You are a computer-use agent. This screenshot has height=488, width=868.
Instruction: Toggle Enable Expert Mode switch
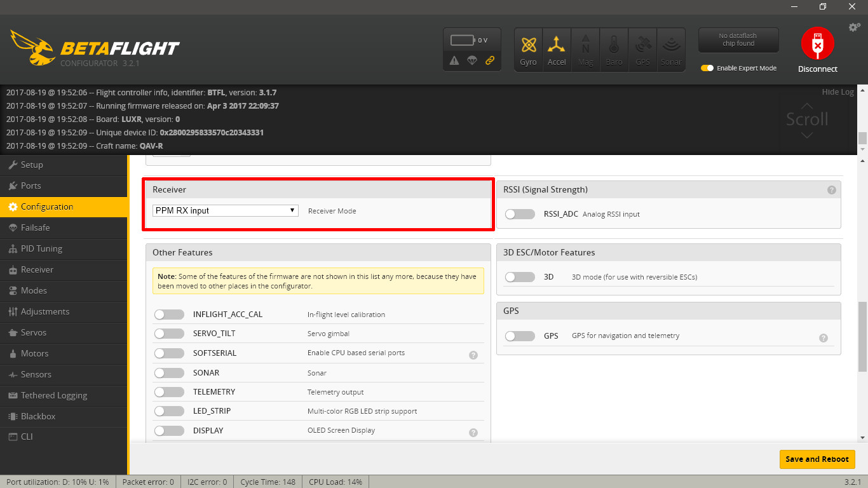pos(707,68)
